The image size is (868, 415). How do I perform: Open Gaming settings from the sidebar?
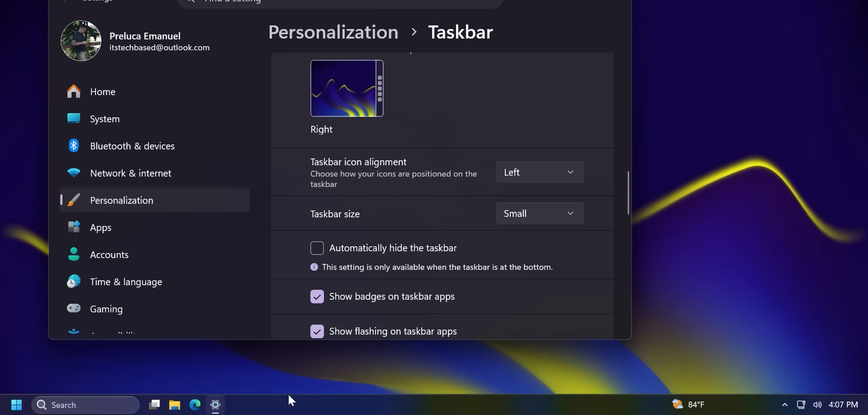pos(155,309)
